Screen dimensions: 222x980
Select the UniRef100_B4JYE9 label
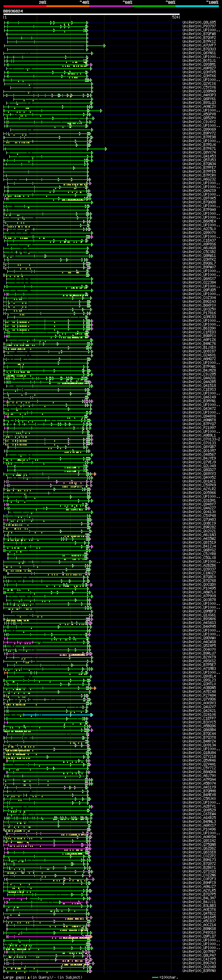199,459
